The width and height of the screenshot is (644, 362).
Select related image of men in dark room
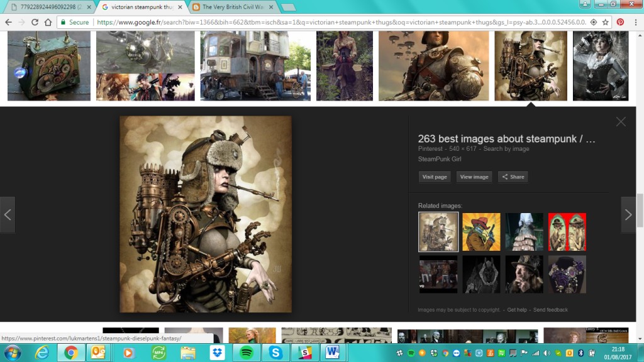(x=438, y=274)
